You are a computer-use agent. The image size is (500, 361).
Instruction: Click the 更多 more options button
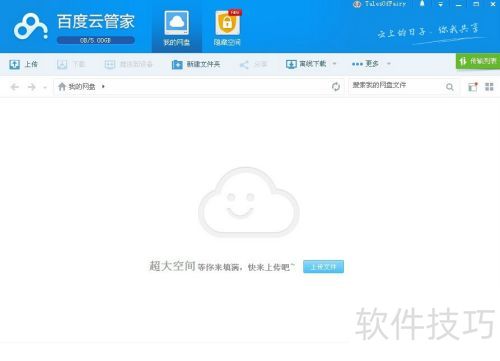(365, 64)
